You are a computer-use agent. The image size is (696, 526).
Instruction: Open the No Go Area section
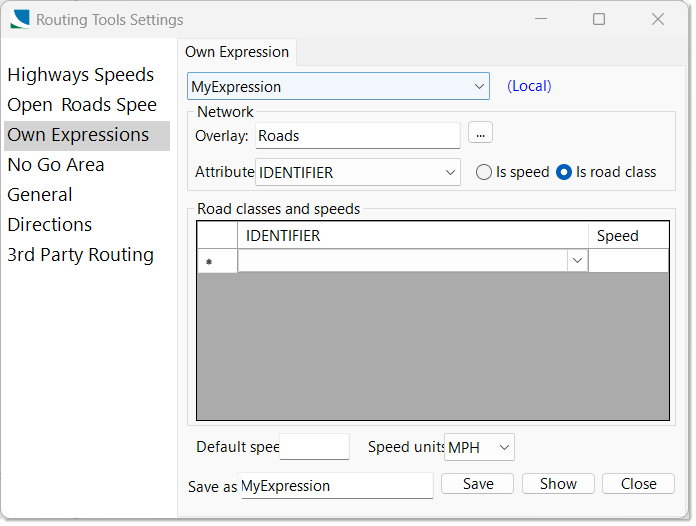click(56, 165)
